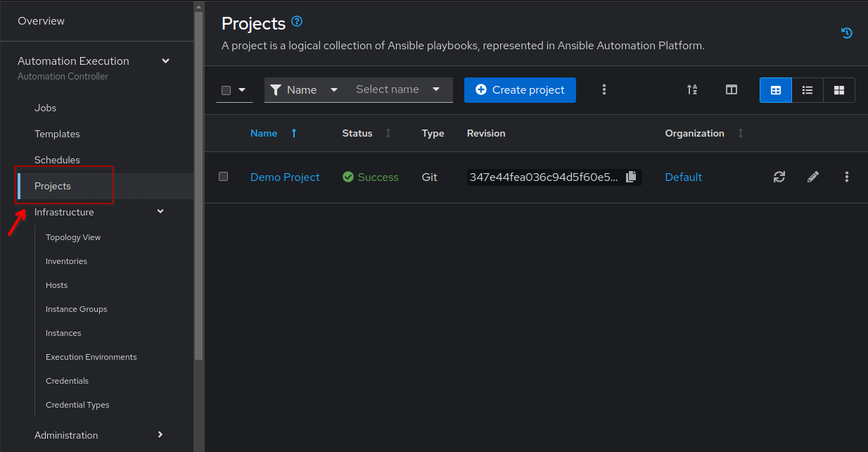Tick the select-all checkbox in the toolbar
Viewport: 868px width, 452px height.
pyautogui.click(x=226, y=90)
